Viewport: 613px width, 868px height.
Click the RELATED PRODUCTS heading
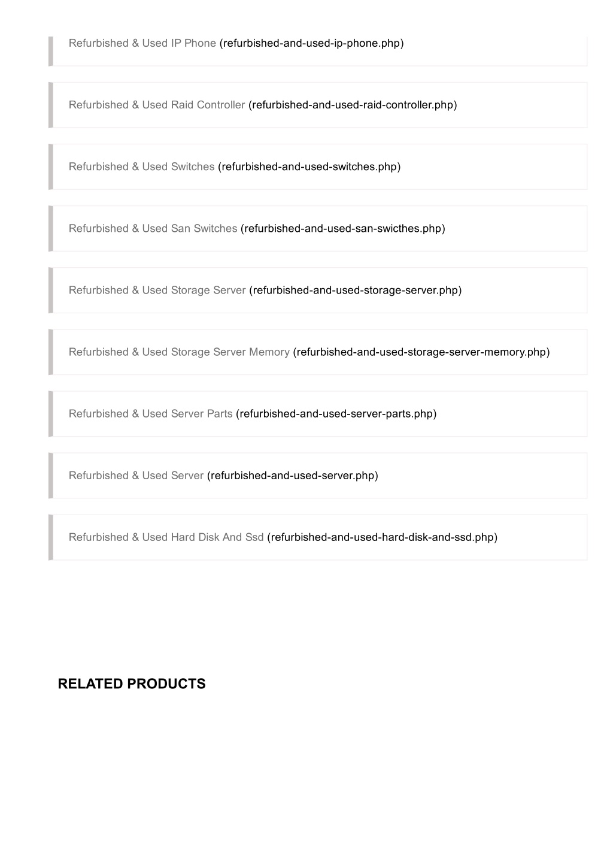click(x=132, y=683)
